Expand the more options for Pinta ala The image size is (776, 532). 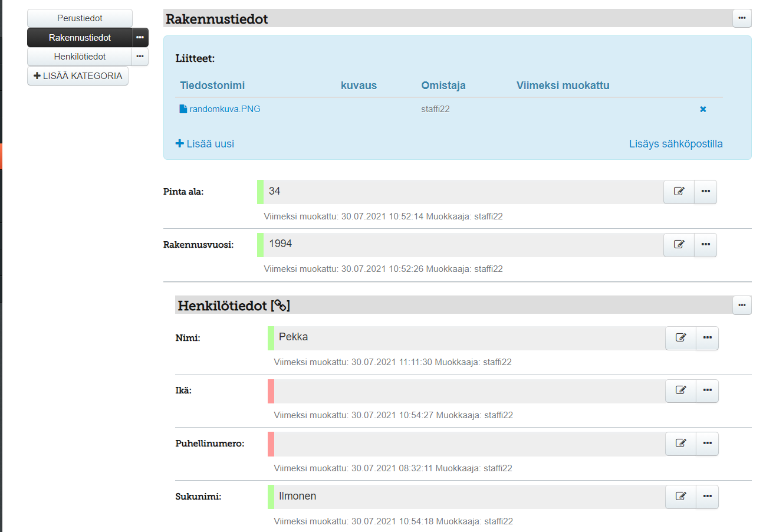705,192
